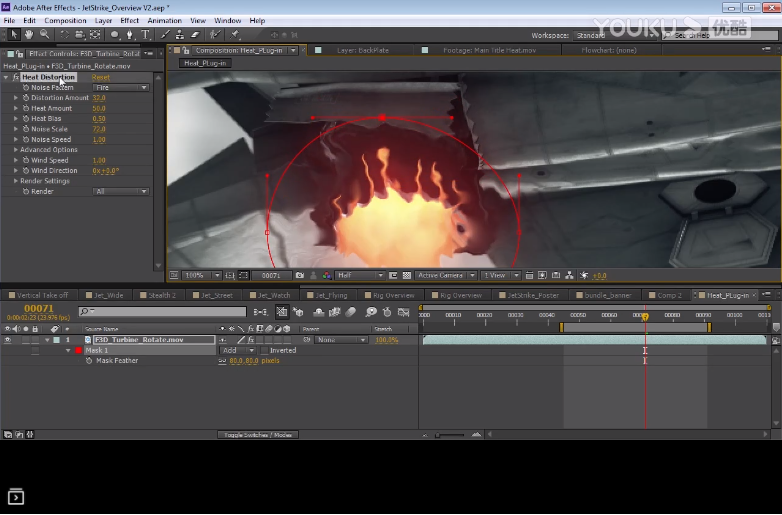Open the Noise Pattern dropdown set to Fire
Viewport: 782px width, 515px height.
coord(121,88)
